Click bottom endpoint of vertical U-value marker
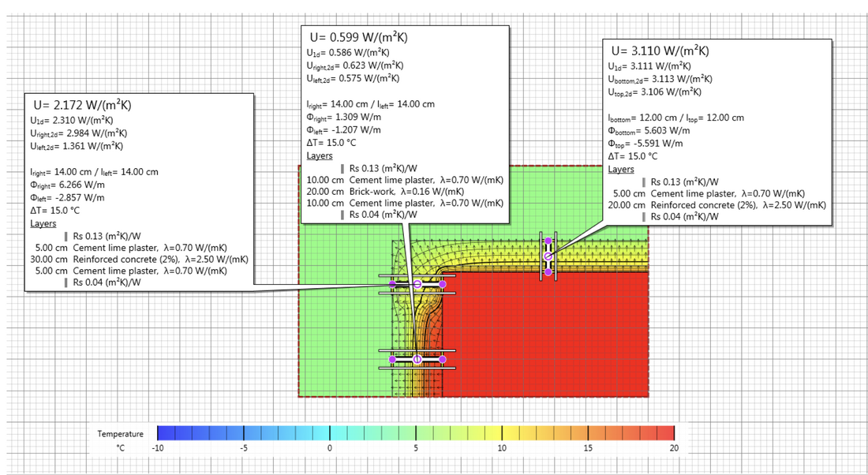This screenshot has width=868, height=475. coord(548,272)
